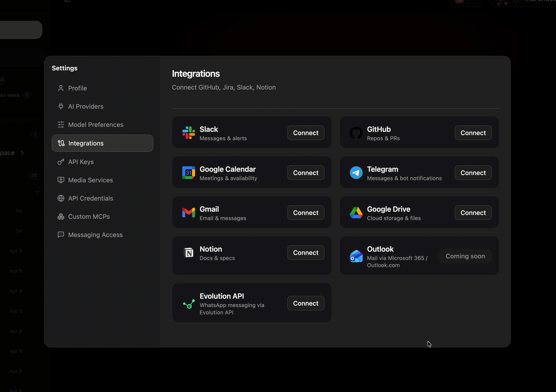Connect the Notion integration
This screenshot has height=392, width=556.
point(306,253)
